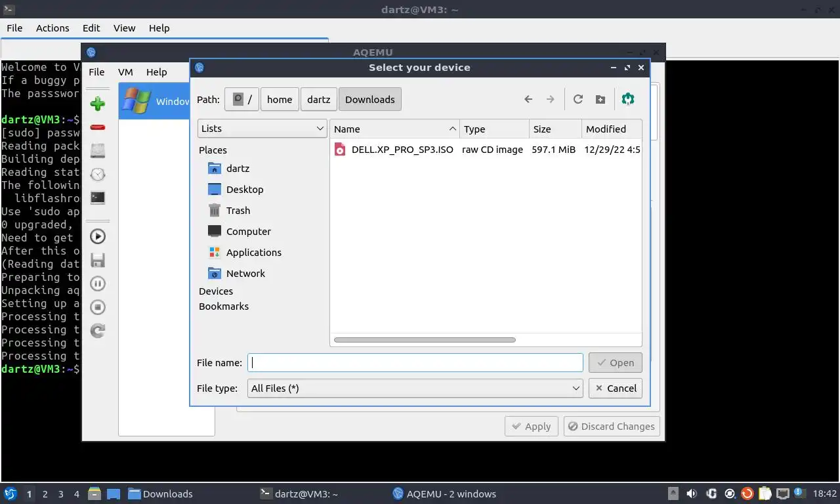Viewport: 840px width, 504px height.
Task: Select the Windows VM entry in the AQEMU list
Action: pos(154,101)
